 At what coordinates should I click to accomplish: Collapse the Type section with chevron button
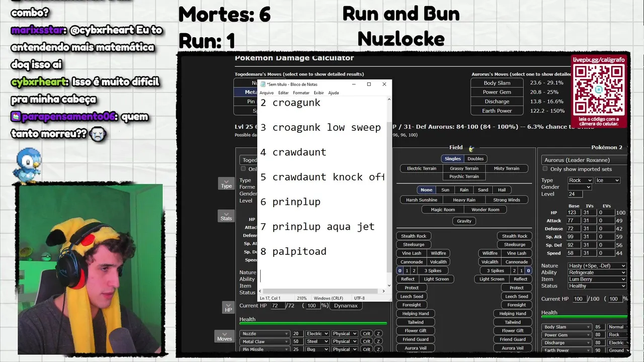pyautogui.click(x=226, y=184)
